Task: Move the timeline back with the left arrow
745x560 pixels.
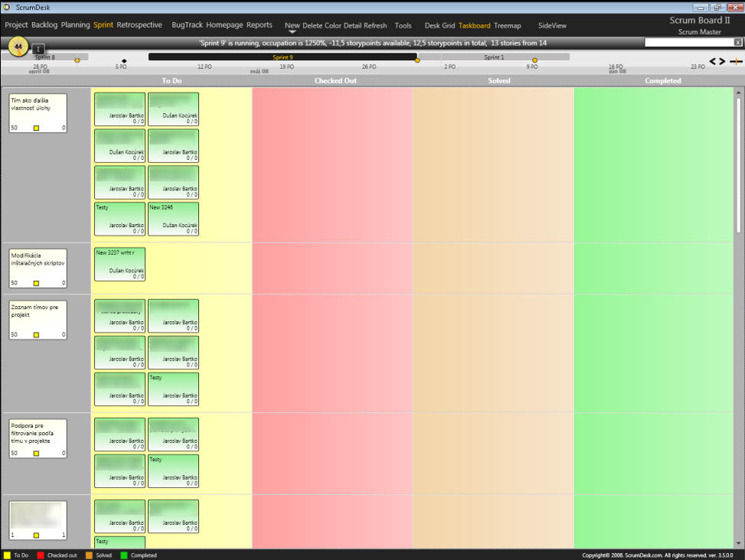Action: (713, 61)
